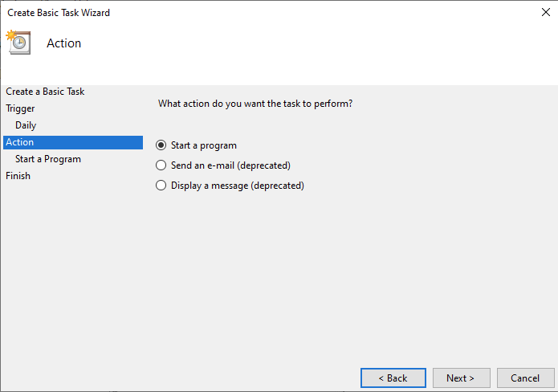Close the Create Basic Task Wizard window
The width and height of the screenshot is (558, 392).
(545, 12)
